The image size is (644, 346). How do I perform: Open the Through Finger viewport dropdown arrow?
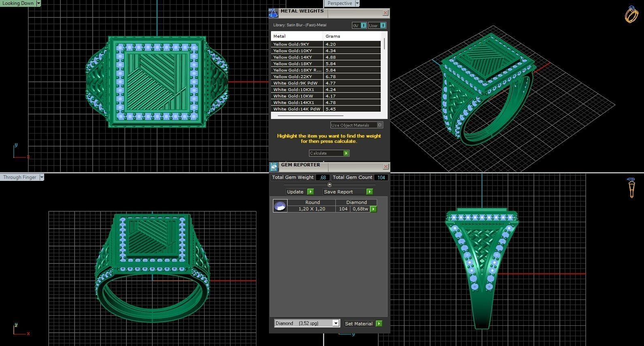42,177
